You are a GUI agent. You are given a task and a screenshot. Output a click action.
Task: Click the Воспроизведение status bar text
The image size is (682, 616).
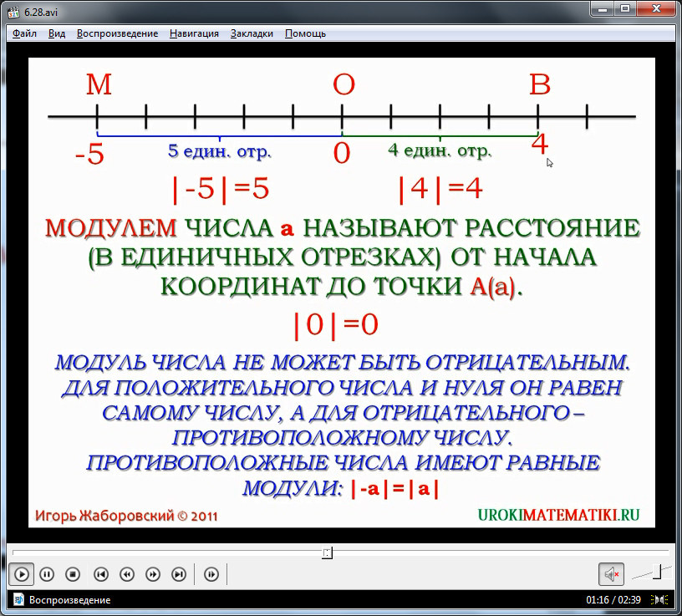[x=69, y=600]
